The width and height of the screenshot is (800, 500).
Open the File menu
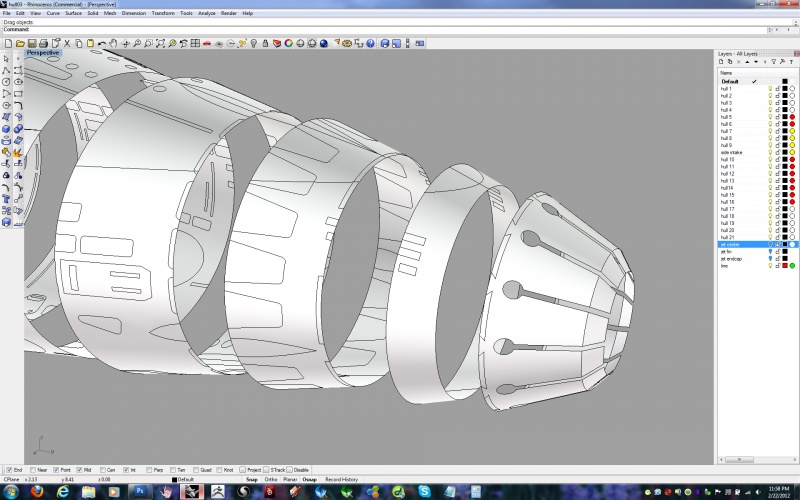(x=7, y=13)
